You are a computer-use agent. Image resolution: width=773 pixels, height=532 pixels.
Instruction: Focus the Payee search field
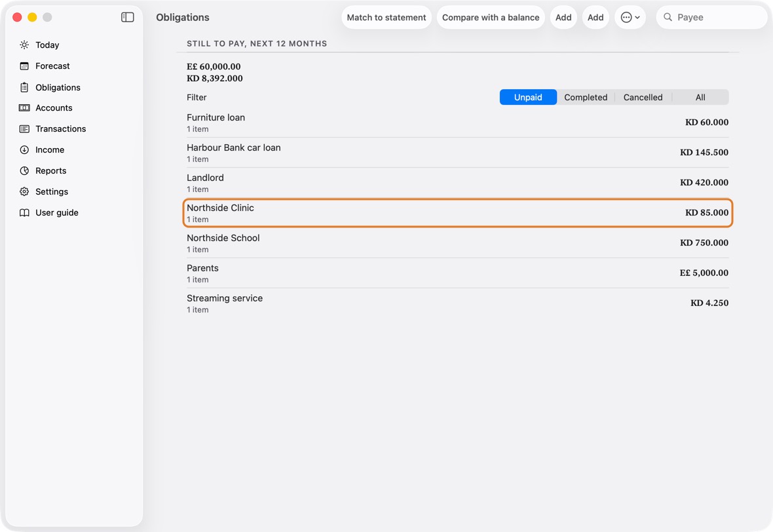tap(712, 17)
